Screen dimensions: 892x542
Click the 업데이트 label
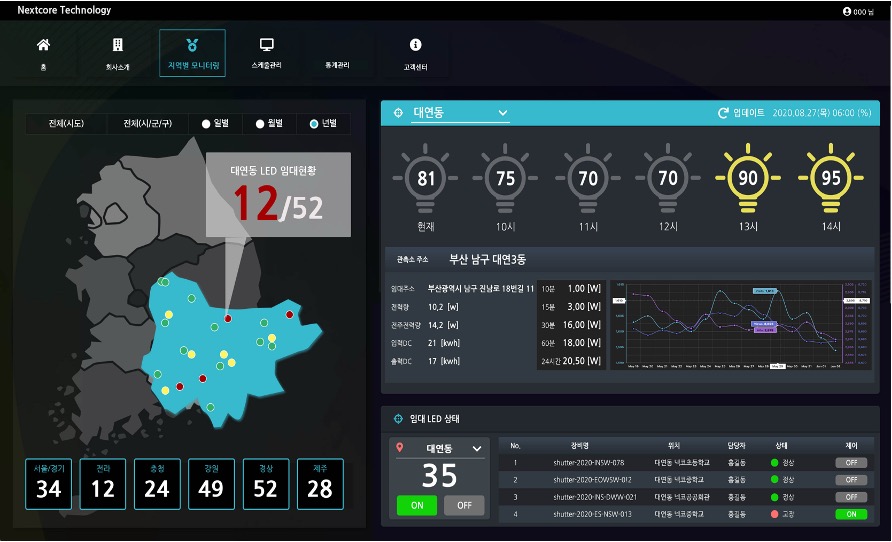pyautogui.click(x=749, y=113)
